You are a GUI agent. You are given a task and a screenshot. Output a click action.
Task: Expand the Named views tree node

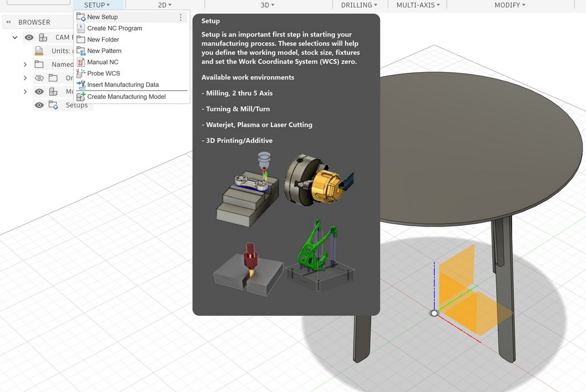(x=25, y=64)
